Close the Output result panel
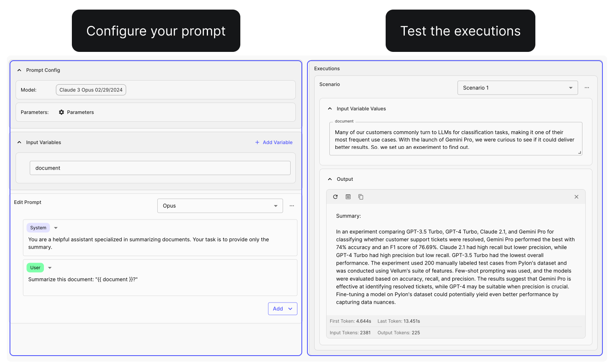 click(576, 197)
